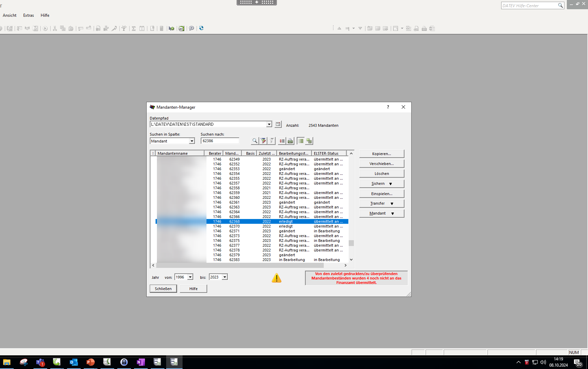This screenshot has width=588, height=369.
Task: Apply the colored filter funnel icon
Action: tap(263, 141)
